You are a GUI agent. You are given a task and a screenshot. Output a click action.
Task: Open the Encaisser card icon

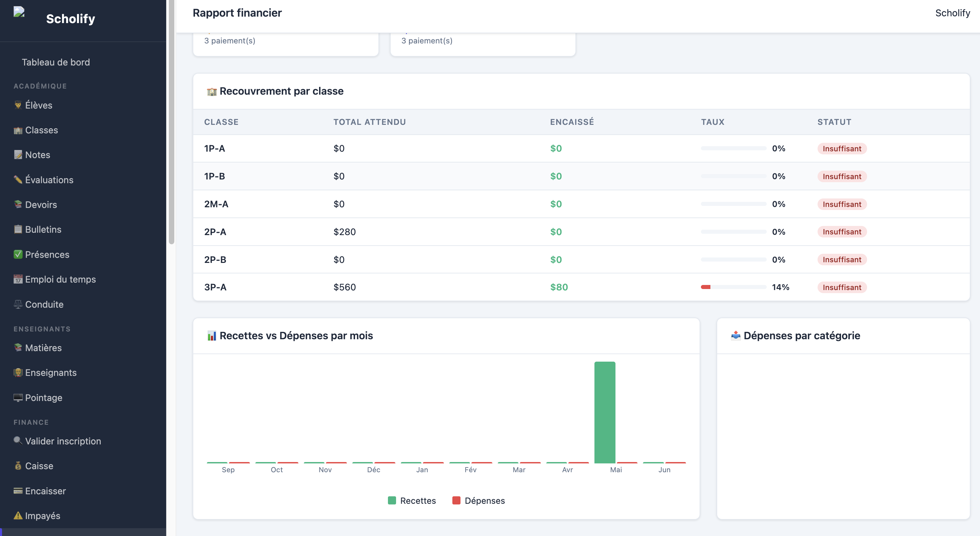[18, 491]
